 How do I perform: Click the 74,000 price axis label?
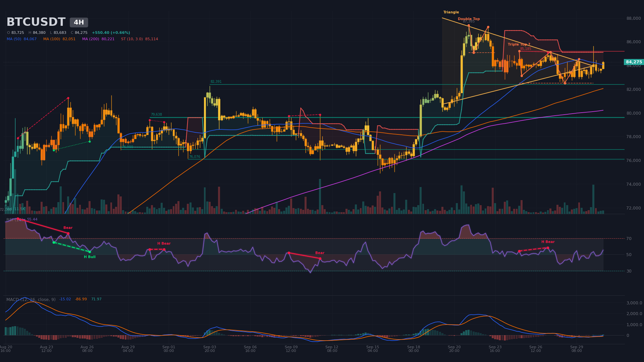[634, 184]
